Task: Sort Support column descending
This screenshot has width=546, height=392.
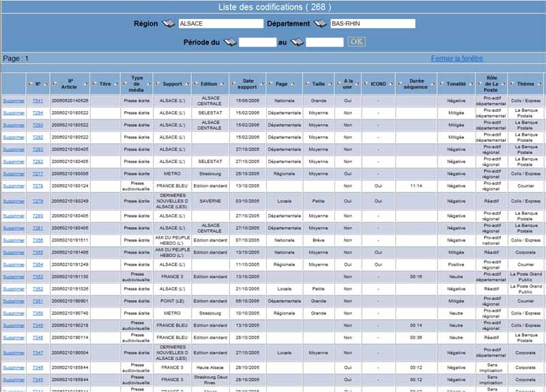Action: 158,84
